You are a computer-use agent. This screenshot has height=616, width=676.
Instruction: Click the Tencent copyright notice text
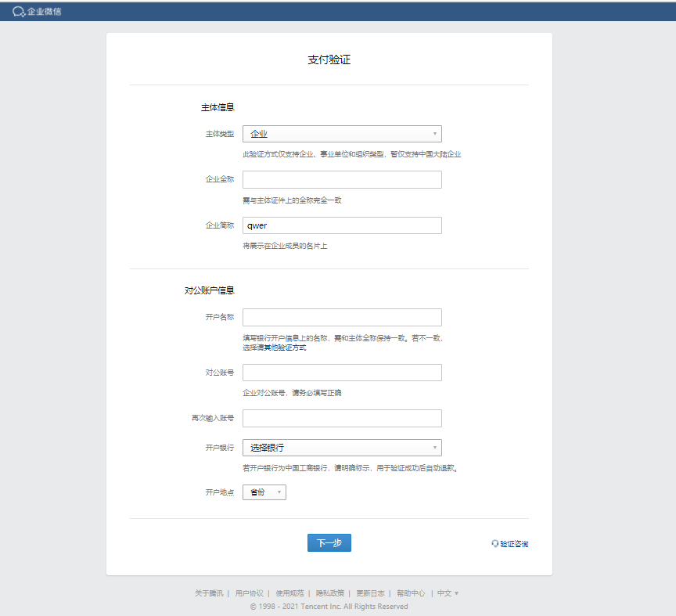[329, 606]
